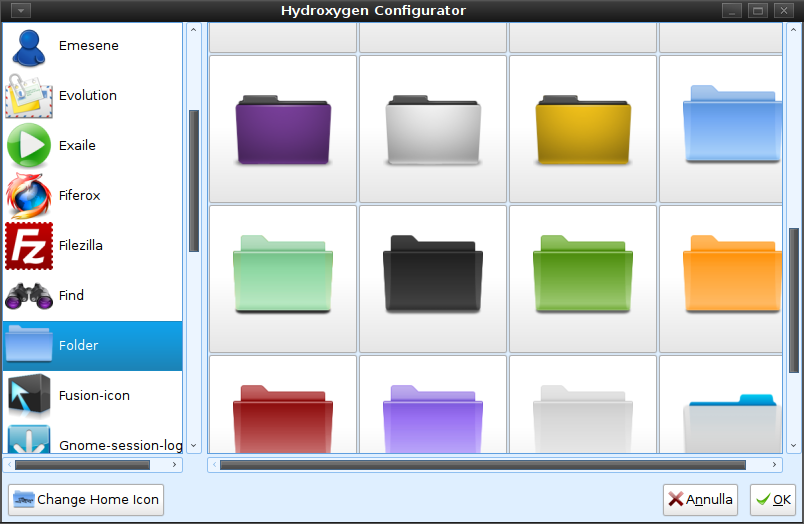Click down arrow of icon grid scrollbar

pos(793,446)
